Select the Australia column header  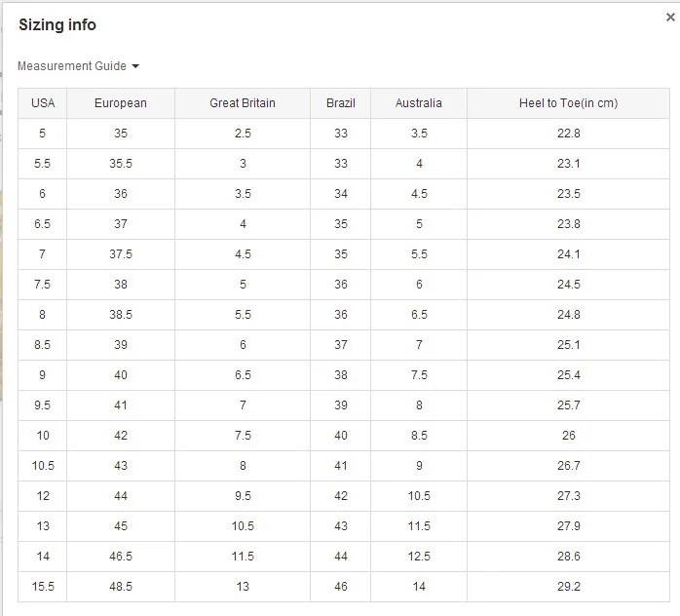tap(419, 103)
